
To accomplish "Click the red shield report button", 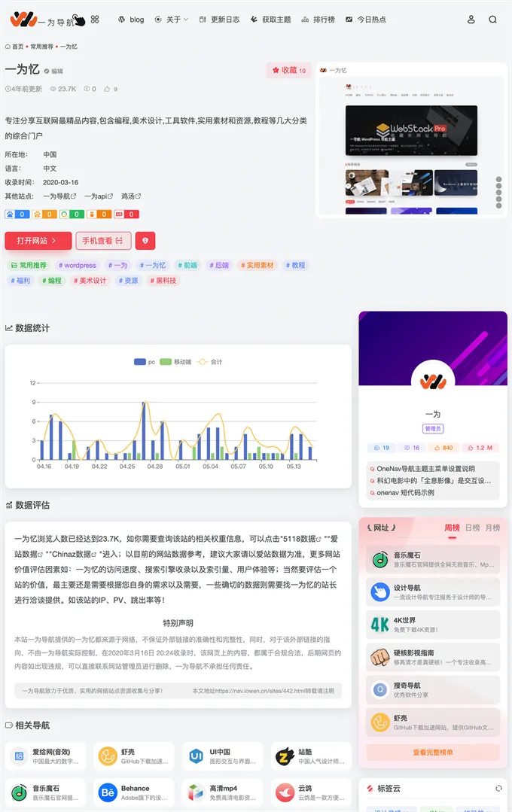I will click(x=145, y=241).
